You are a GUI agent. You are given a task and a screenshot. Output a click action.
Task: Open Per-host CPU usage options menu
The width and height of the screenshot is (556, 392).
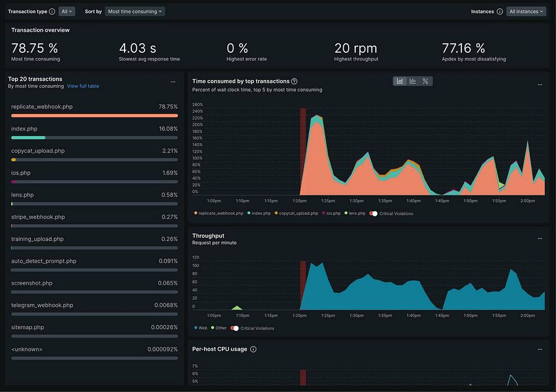tap(540, 349)
